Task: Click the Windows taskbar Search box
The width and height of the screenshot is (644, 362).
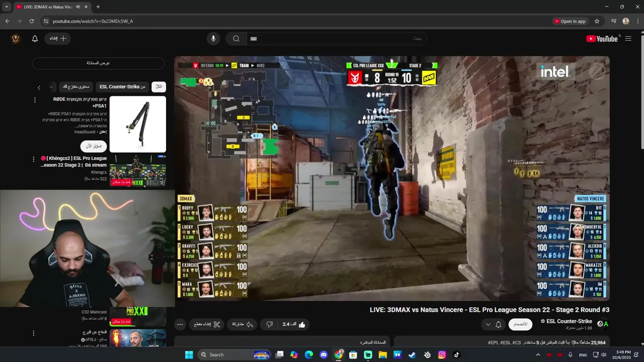Action: 235,354
